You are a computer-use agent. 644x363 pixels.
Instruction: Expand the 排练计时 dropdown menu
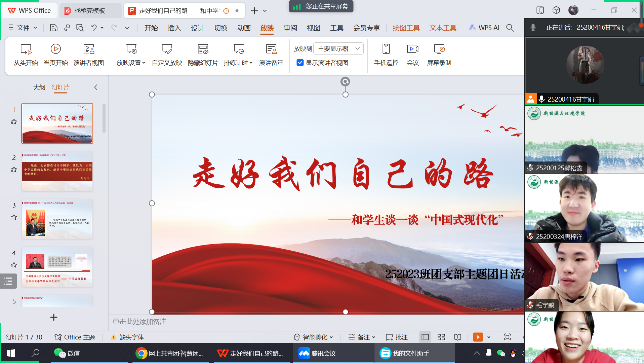(x=251, y=63)
